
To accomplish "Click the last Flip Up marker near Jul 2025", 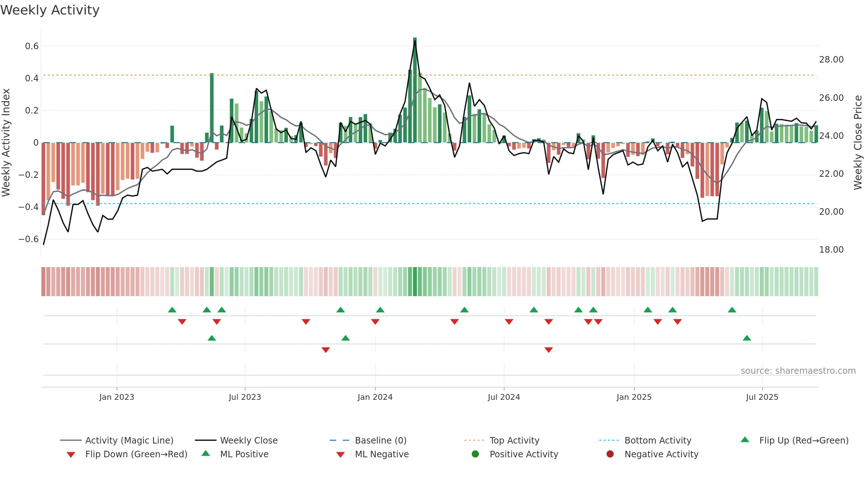I will click(x=732, y=310).
